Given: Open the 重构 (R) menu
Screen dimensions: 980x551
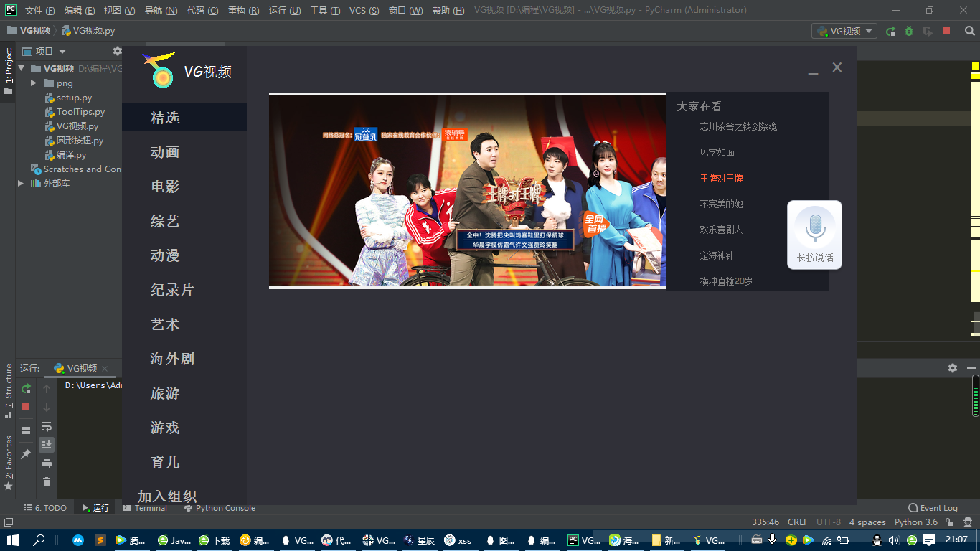Looking at the screenshot, I should tap(243, 11).
